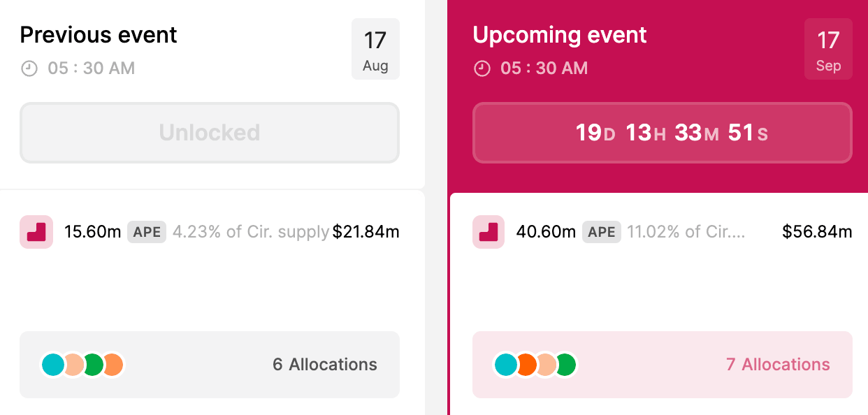Select the 17 Sep date badge
Image resolution: width=868 pixels, height=415 pixels.
point(828,49)
